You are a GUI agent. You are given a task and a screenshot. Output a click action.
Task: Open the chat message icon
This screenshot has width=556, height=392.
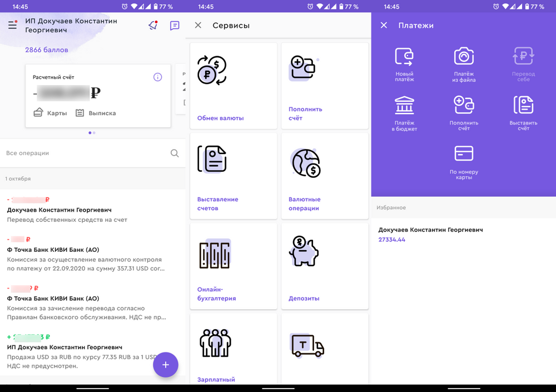point(175,26)
